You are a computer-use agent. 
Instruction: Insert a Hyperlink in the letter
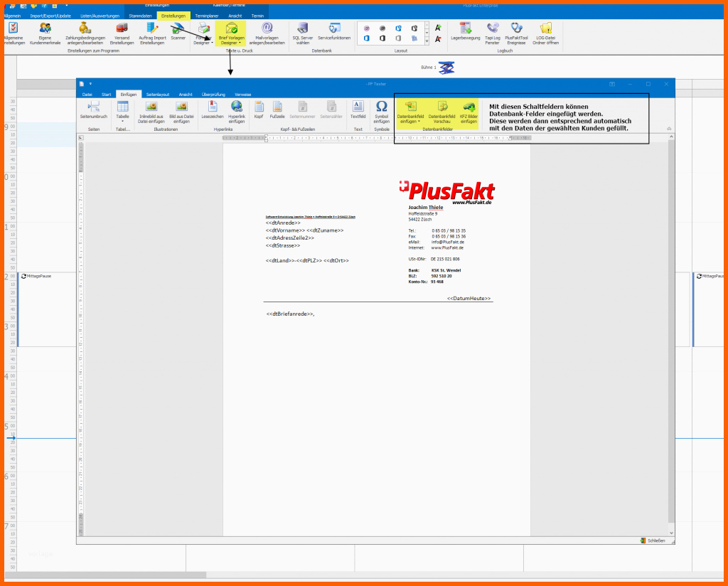(237, 111)
